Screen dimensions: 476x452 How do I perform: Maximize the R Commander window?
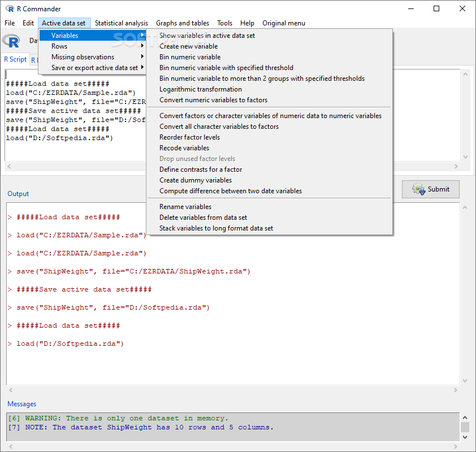point(436,8)
